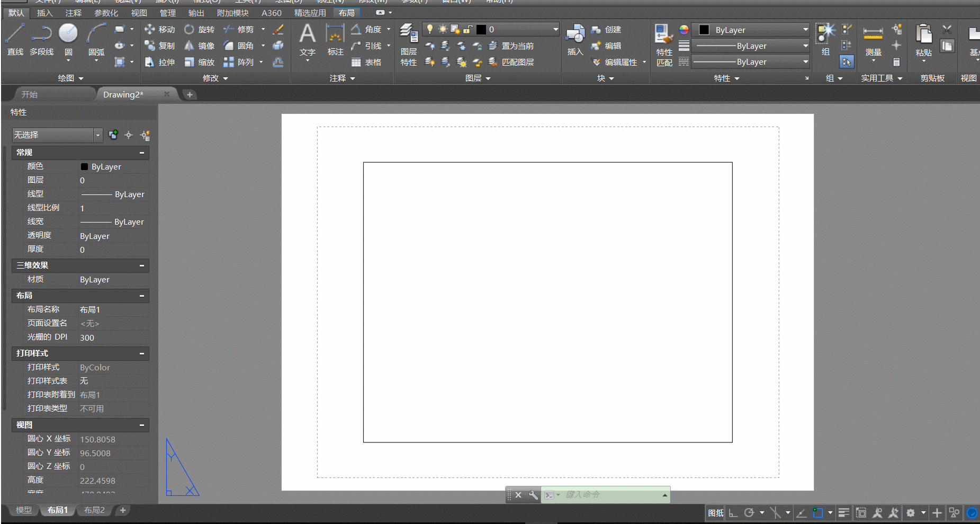
Task: Toggle lineweight display in status bar
Action: tap(844, 513)
